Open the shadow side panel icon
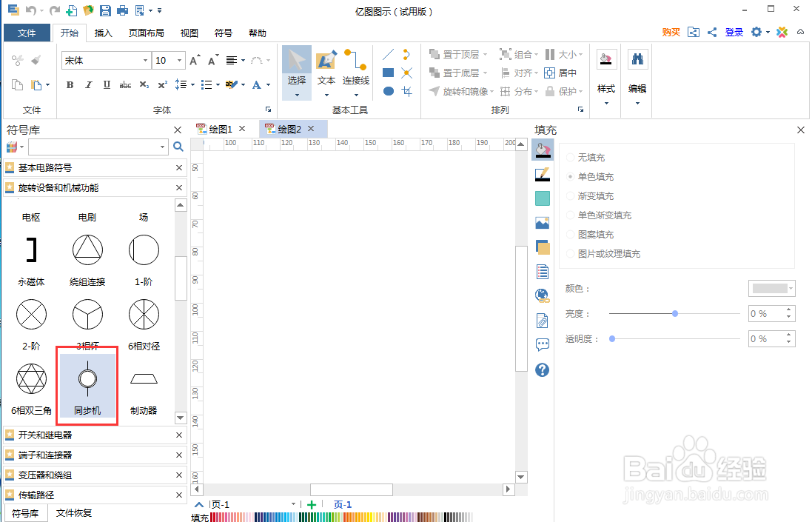 [542, 198]
